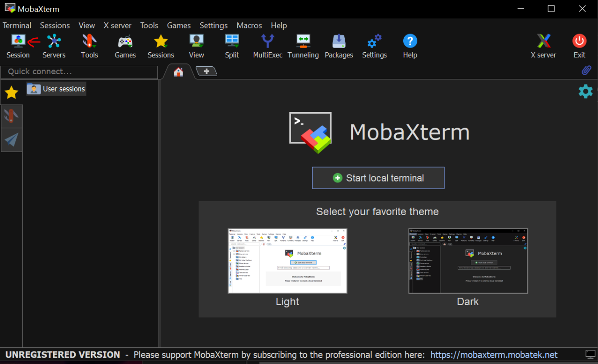
Task: Select the Dark theme preview
Action: (x=468, y=261)
